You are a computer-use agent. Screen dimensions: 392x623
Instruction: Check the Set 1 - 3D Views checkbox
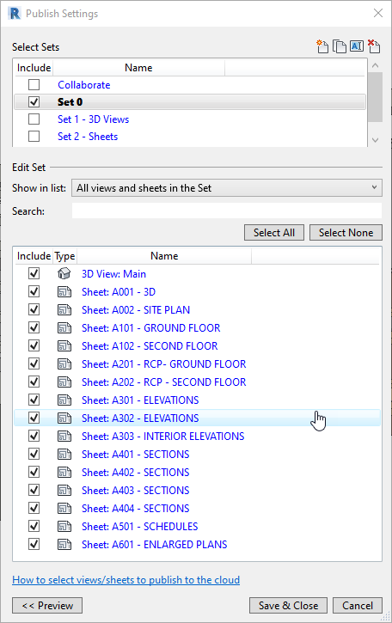(34, 119)
